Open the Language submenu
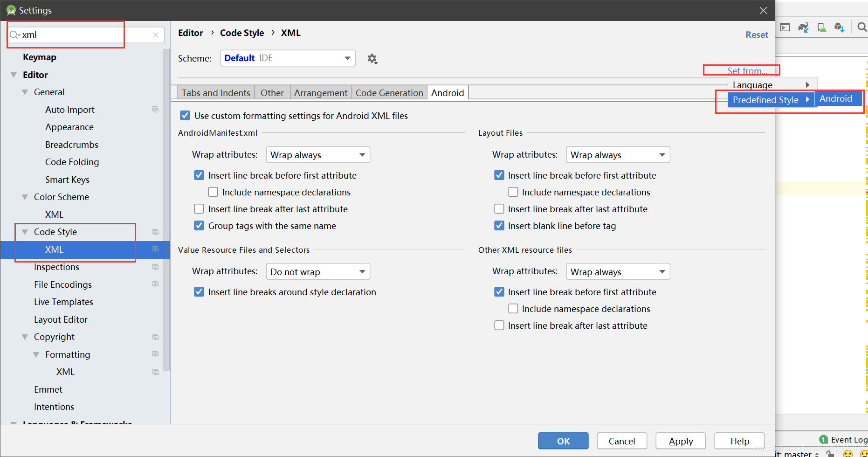 772,85
